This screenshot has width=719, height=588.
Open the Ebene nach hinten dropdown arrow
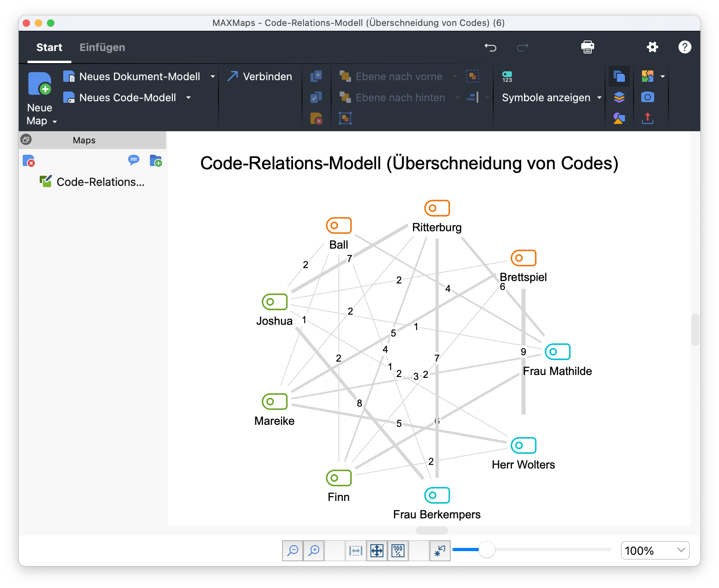[458, 98]
